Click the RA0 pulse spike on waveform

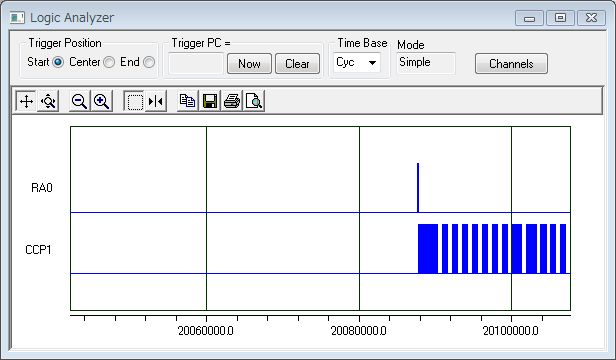(x=418, y=188)
